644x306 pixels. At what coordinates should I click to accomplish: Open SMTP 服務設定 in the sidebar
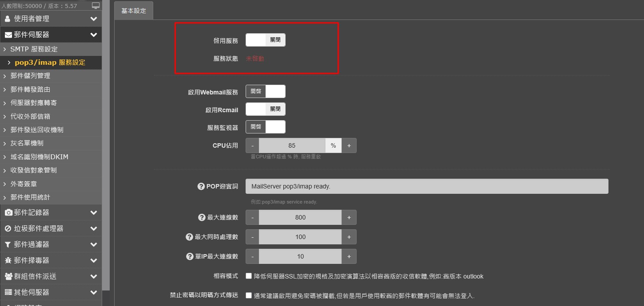point(34,49)
